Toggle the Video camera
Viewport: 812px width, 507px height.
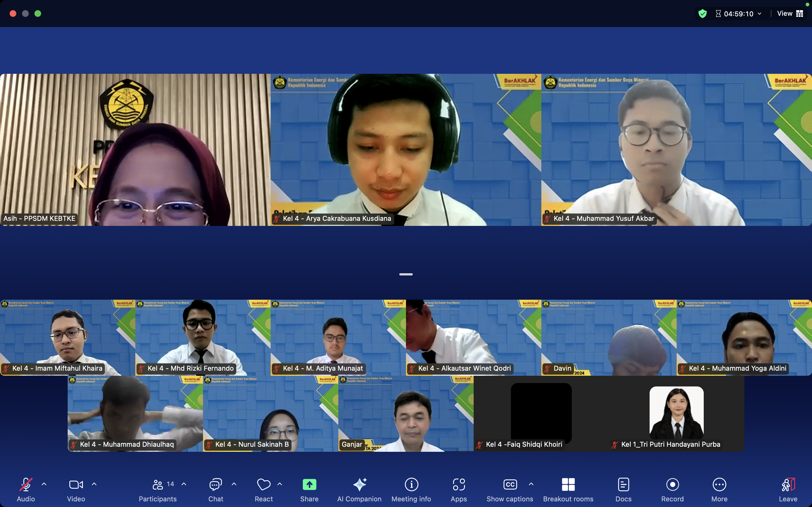[x=76, y=484]
